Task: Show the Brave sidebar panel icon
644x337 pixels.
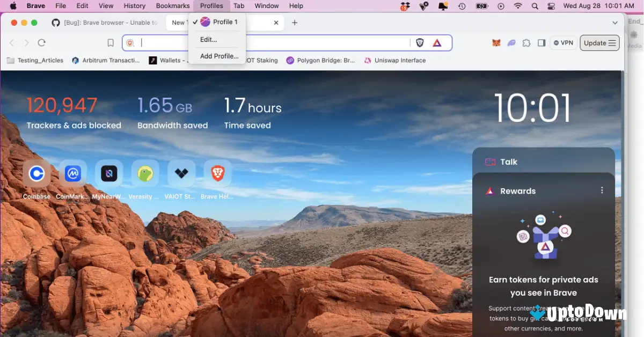Action: coord(543,42)
